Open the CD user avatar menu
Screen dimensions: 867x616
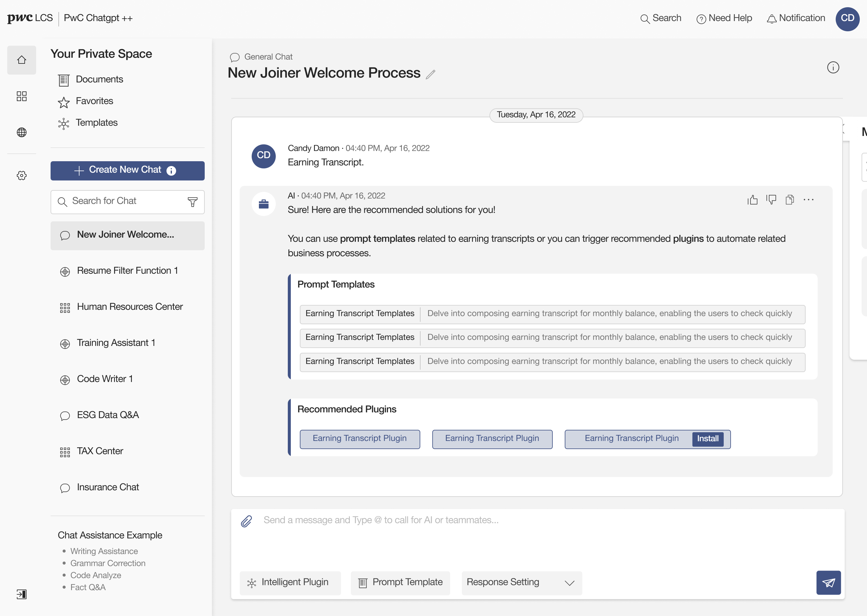(847, 19)
